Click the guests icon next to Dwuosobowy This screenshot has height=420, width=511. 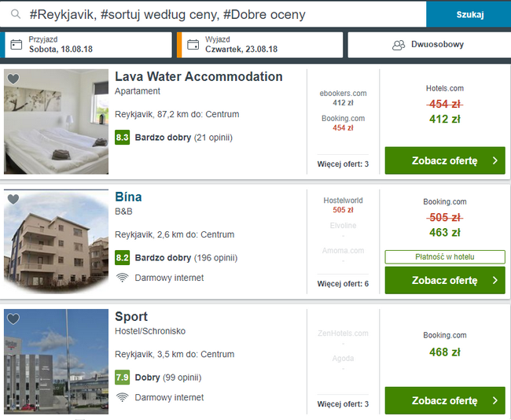click(x=399, y=45)
